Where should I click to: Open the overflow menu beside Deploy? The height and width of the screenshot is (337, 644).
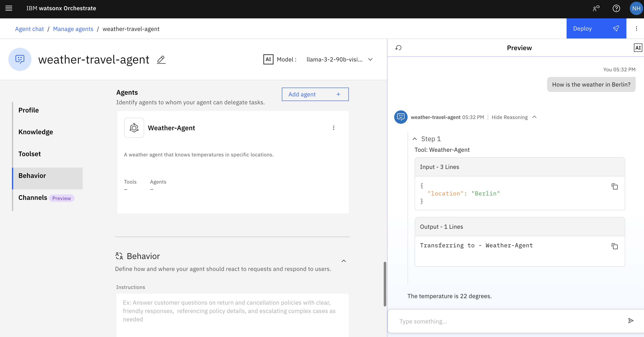click(x=636, y=28)
